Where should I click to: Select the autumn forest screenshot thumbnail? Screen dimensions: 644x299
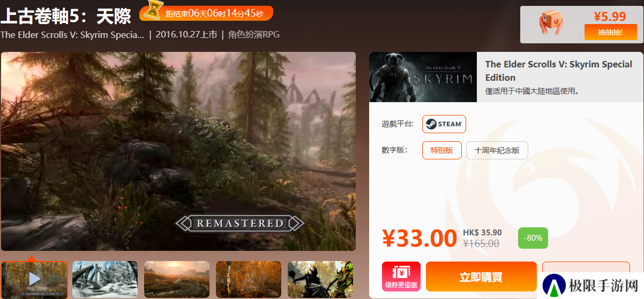click(249, 279)
